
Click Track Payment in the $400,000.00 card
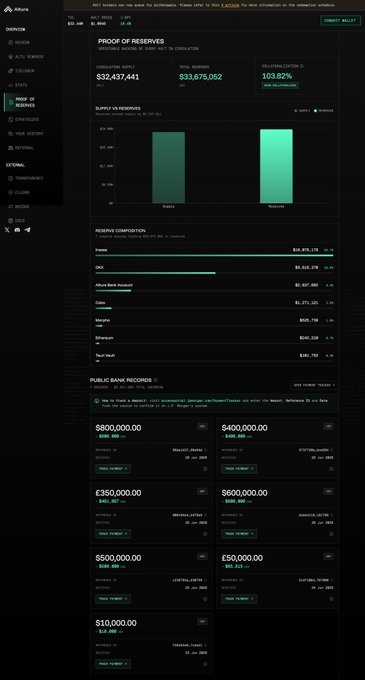point(239,469)
